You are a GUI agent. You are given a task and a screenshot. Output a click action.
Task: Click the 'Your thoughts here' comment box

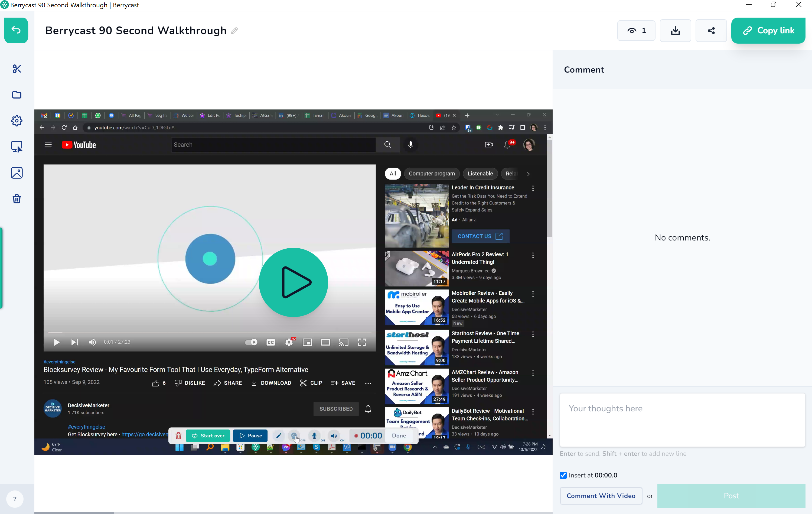tap(682, 420)
